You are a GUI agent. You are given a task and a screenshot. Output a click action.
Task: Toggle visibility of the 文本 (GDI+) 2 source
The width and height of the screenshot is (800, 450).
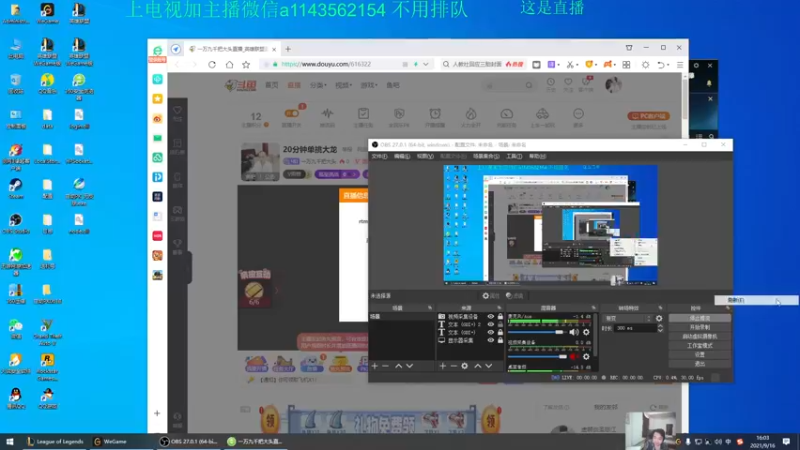coord(491,324)
